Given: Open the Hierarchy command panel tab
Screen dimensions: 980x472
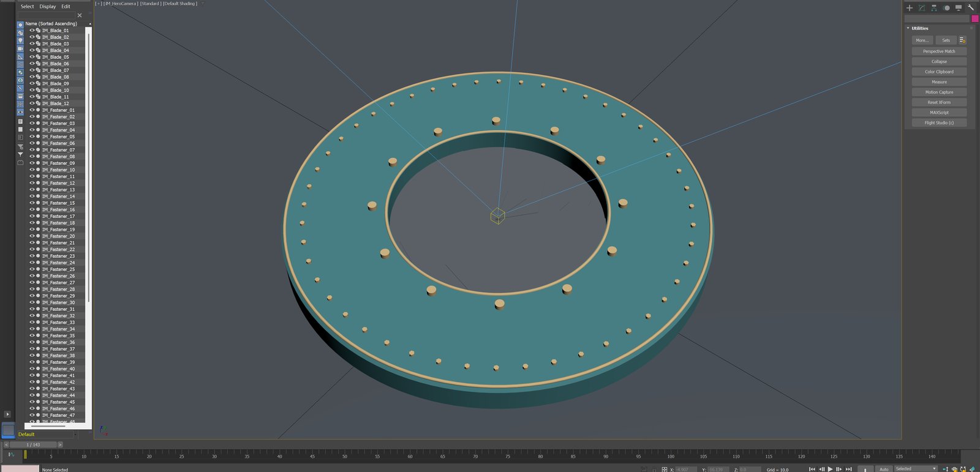Looking at the screenshot, I should (934, 8).
